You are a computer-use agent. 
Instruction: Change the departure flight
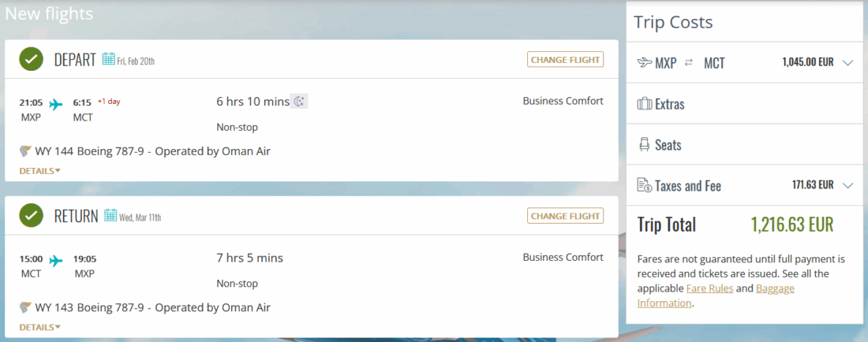(566, 59)
